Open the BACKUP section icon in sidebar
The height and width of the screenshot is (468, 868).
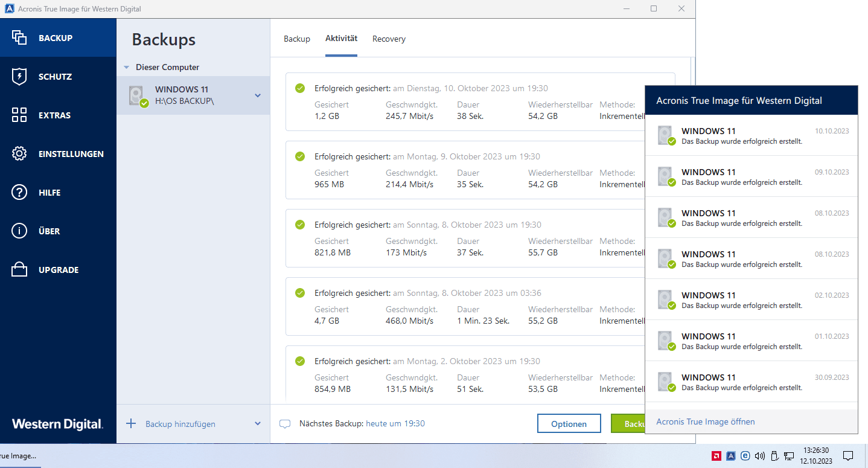pyautogui.click(x=19, y=37)
